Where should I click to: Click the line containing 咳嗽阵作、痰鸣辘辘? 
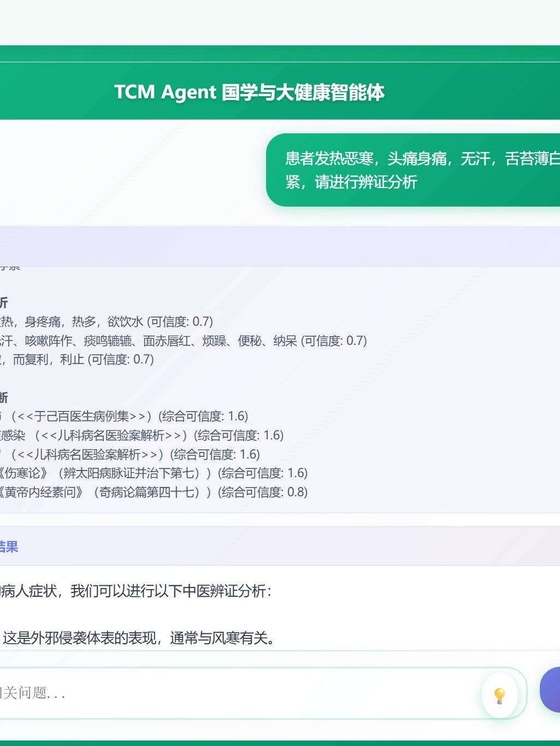184,341
